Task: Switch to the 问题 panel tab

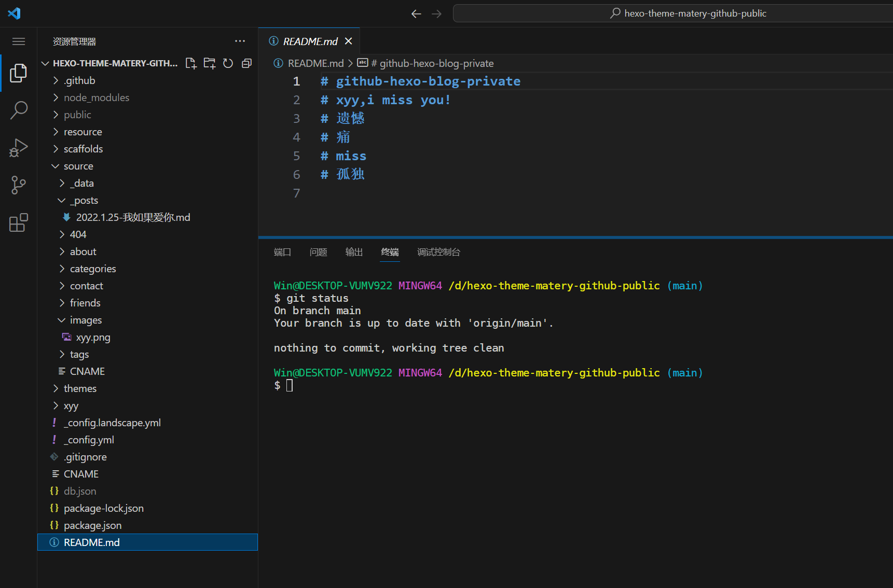Action: point(318,252)
